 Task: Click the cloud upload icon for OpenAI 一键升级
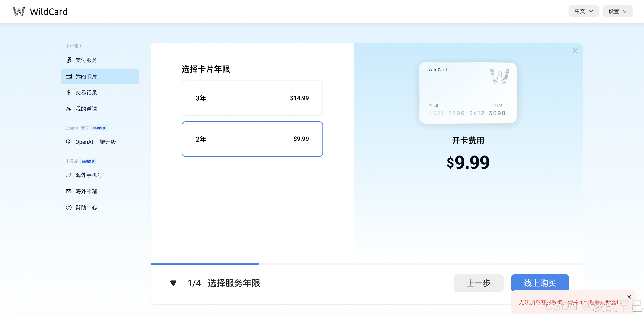pos(69,142)
